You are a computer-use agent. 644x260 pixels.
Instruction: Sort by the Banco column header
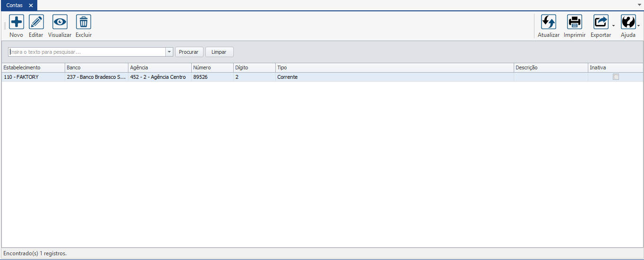(x=96, y=67)
